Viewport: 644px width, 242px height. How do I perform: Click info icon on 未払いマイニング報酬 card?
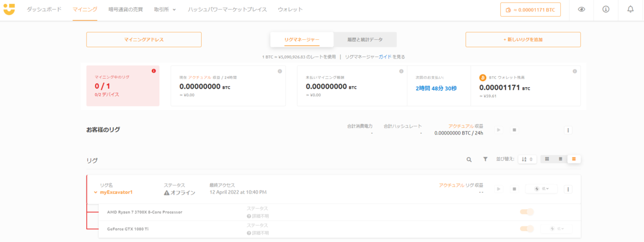(x=401, y=71)
